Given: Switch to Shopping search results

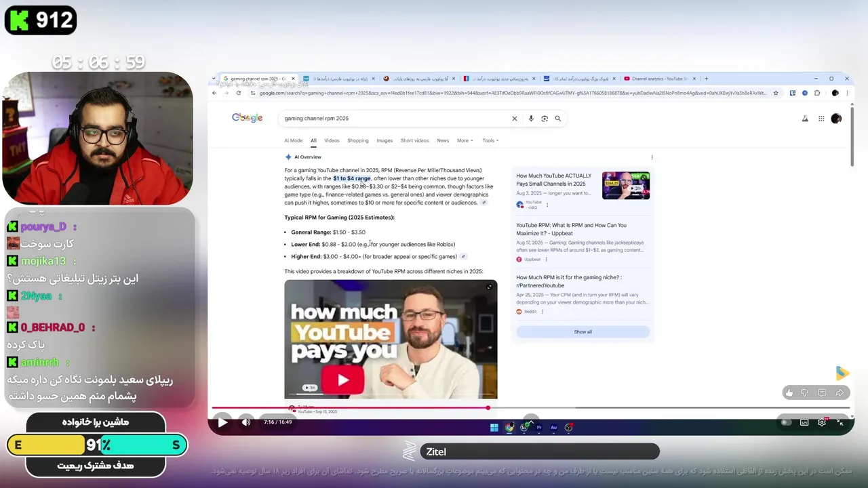Looking at the screenshot, I should (x=358, y=140).
